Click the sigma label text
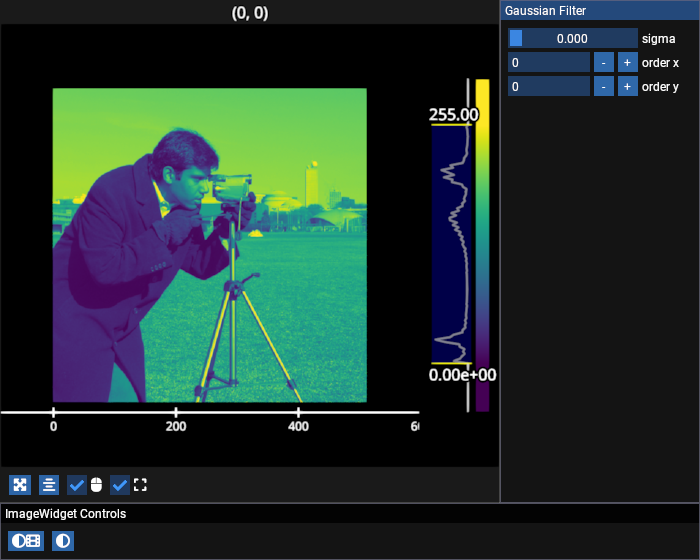This screenshot has width=700, height=560. [658, 39]
